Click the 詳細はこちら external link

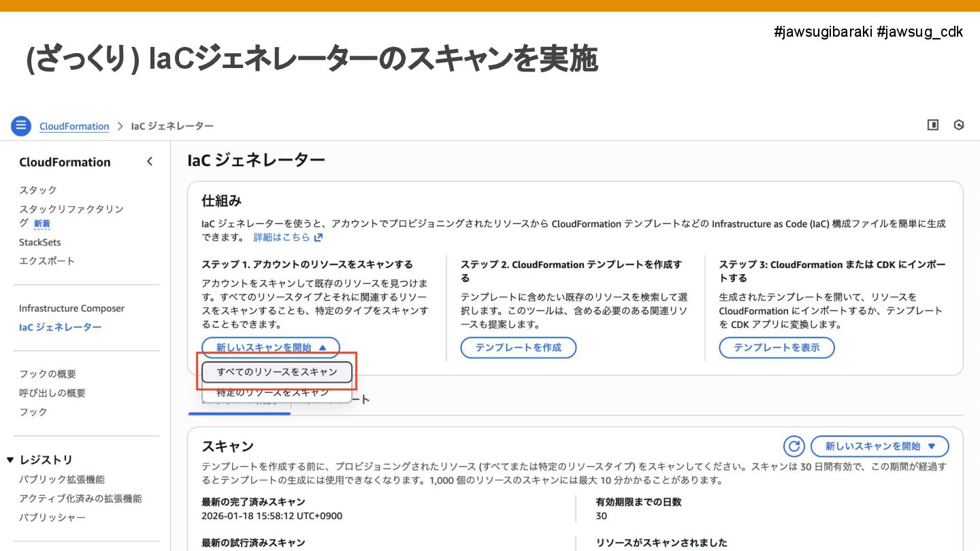[282, 237]
